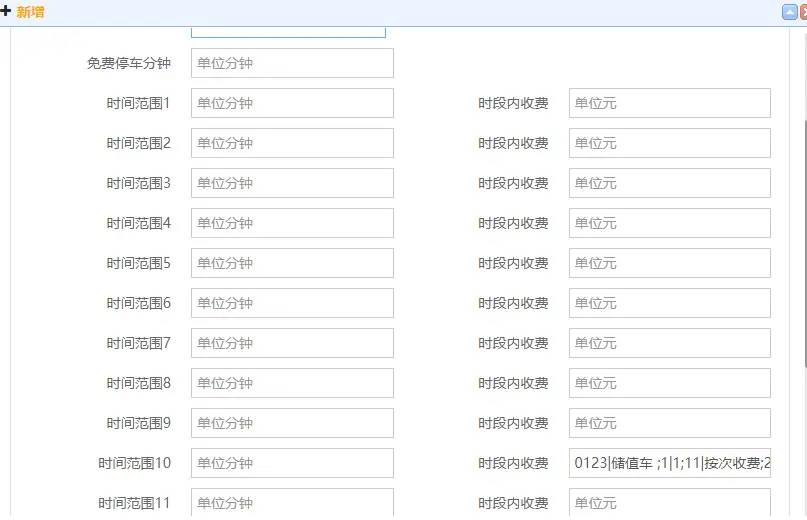Screen dimensions: 807x520
Task: Click the 时间范围8 input field
Action: [292, 383]
